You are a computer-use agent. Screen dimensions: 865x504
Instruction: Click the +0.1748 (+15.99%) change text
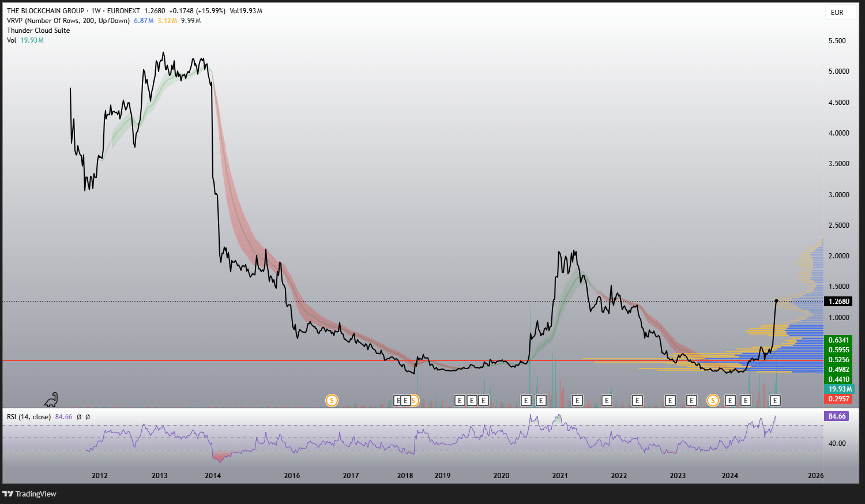[197, 11]
